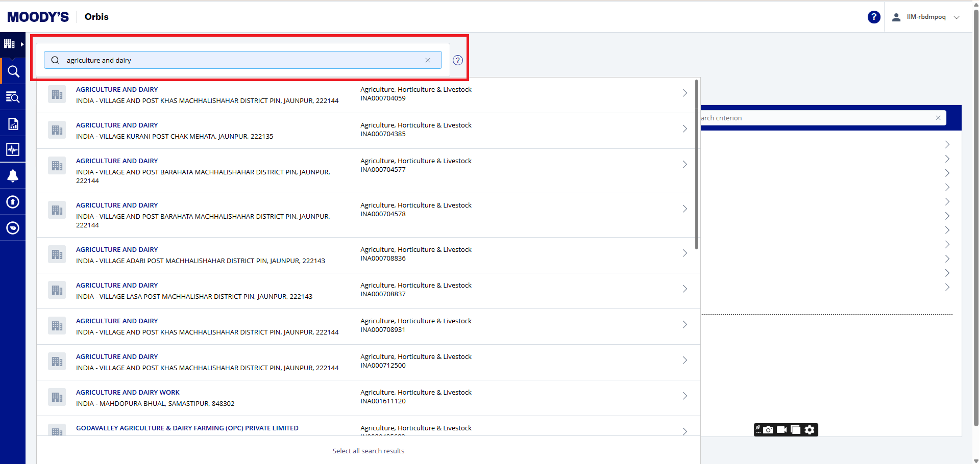Click the upload arrow circle sidebar icon

(x=13, y=202)
